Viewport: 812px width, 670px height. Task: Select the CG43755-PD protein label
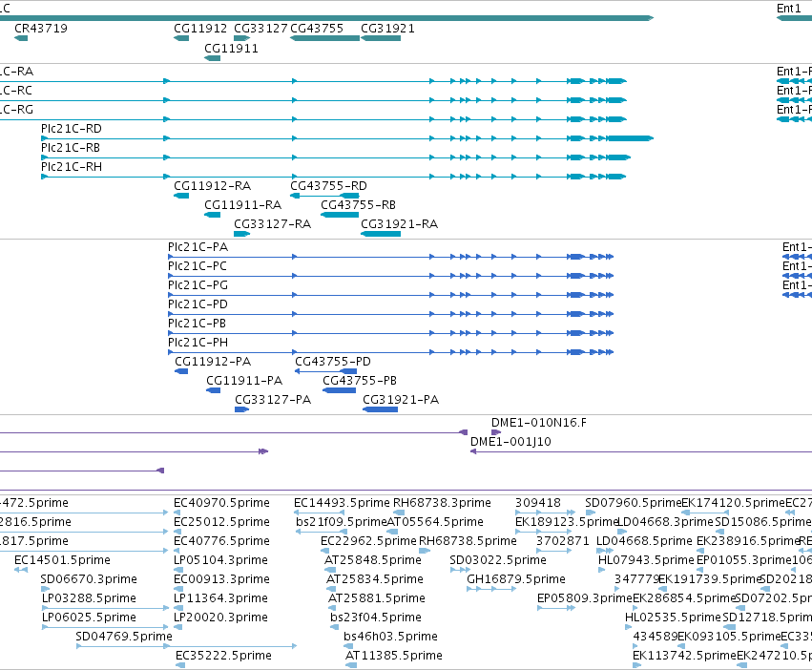333,362
